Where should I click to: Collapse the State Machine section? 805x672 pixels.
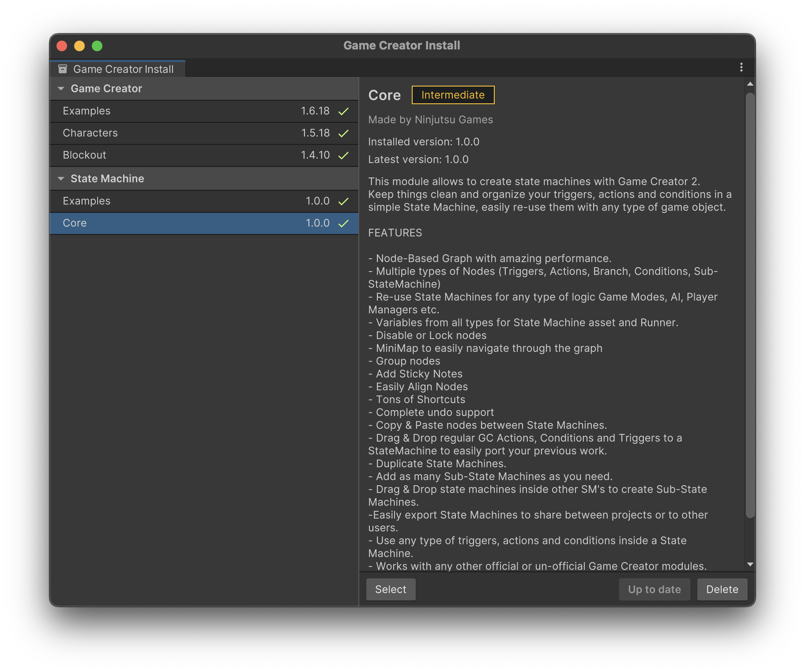61,179
